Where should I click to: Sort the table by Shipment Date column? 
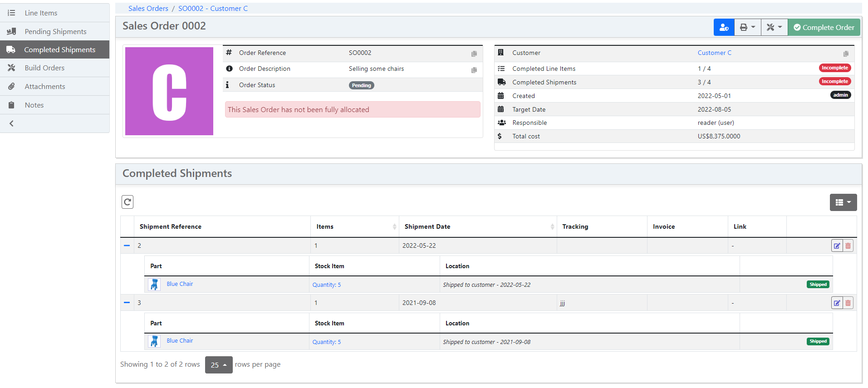[427, 226]
